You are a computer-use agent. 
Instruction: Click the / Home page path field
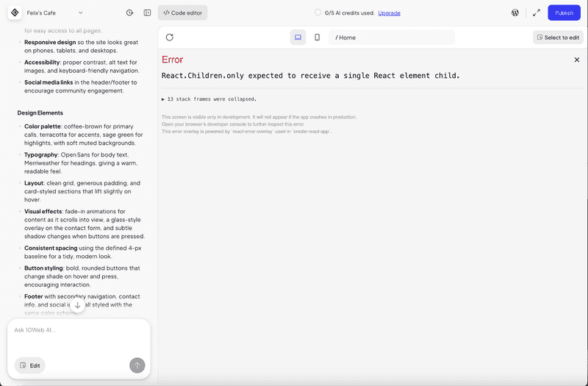[392, 37]
